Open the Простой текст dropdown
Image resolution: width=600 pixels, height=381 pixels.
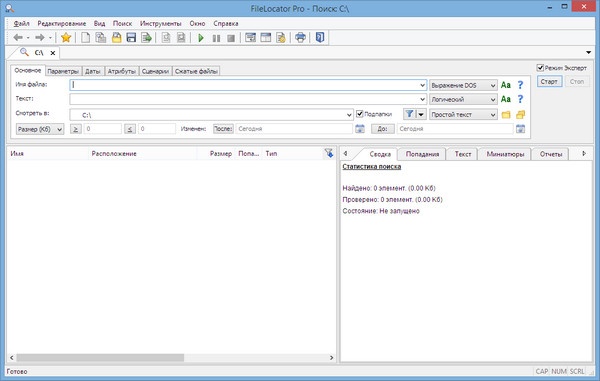pyautogui.click(x=463, y=114)
